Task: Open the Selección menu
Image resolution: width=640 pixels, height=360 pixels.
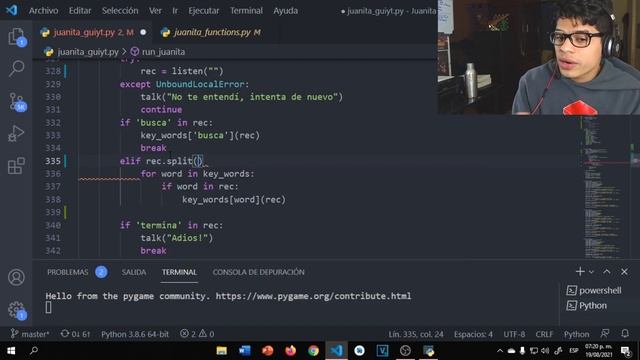Action: pyautogui.click(x=120, y=11)
